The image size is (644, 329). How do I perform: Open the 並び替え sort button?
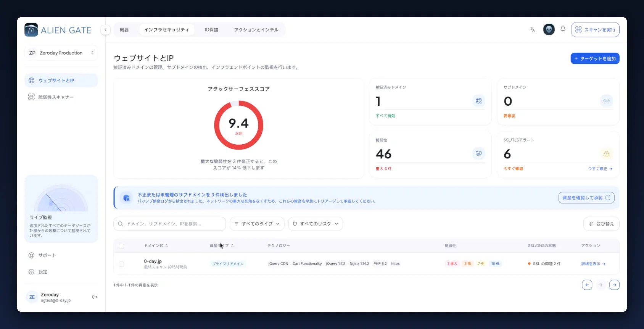pos(601,224)
